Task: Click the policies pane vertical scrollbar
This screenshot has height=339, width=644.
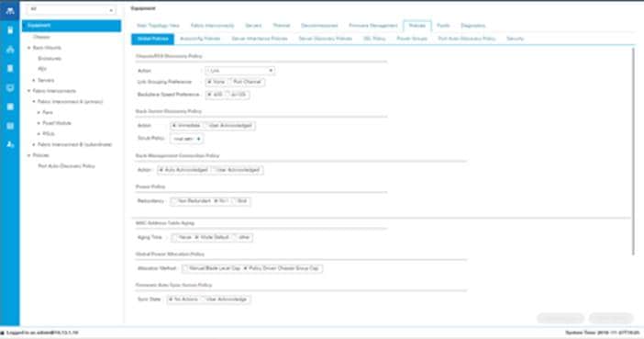Action: pyautogui.click(x=633, y=152)
